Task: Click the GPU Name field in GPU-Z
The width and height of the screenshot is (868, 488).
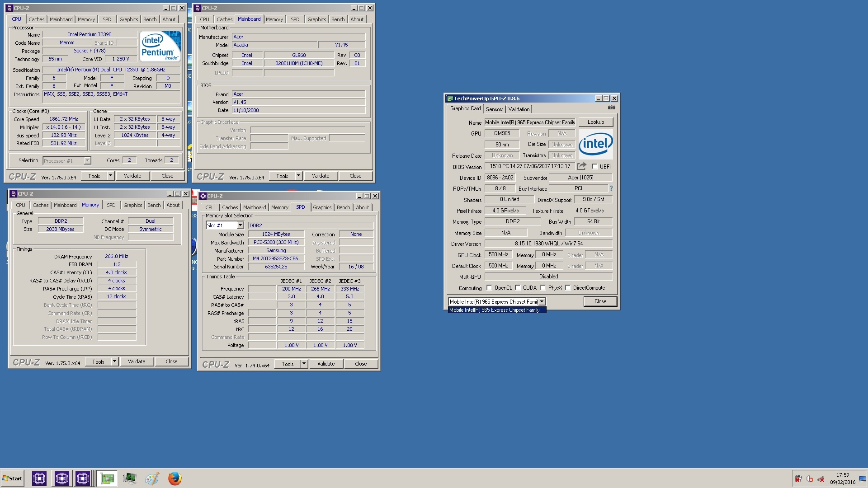Action: (x=530, y=122)
